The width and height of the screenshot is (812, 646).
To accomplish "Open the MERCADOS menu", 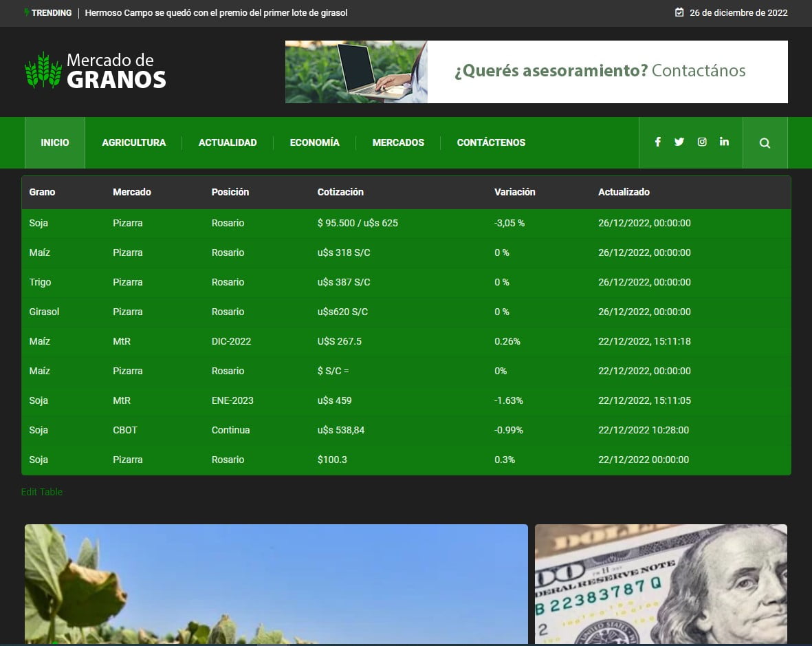I will pos(398,142).
